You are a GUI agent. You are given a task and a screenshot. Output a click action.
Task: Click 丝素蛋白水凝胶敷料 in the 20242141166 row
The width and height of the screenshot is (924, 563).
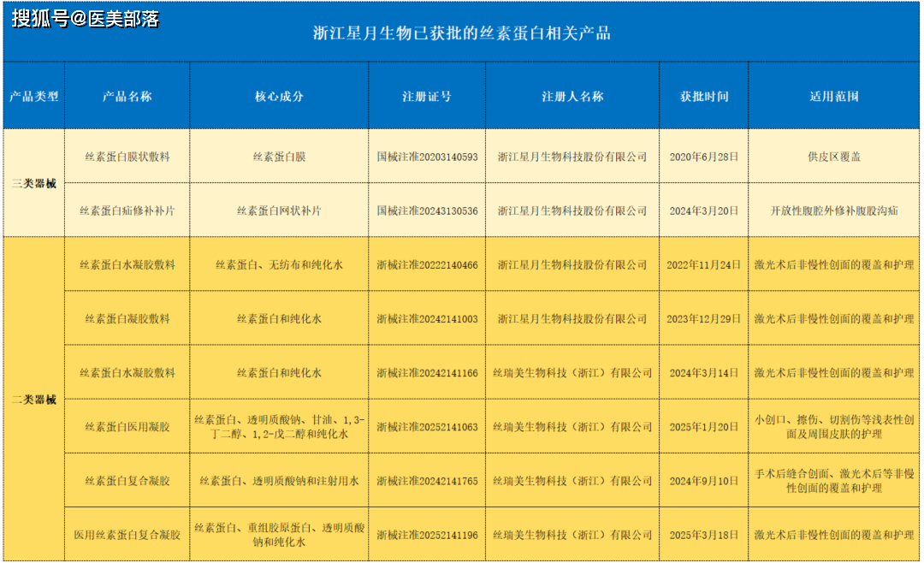127,372
